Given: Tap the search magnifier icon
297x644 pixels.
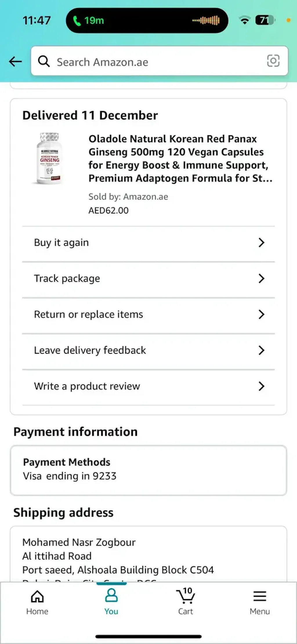Looking at the screenshot, I should tap(44, 61).
